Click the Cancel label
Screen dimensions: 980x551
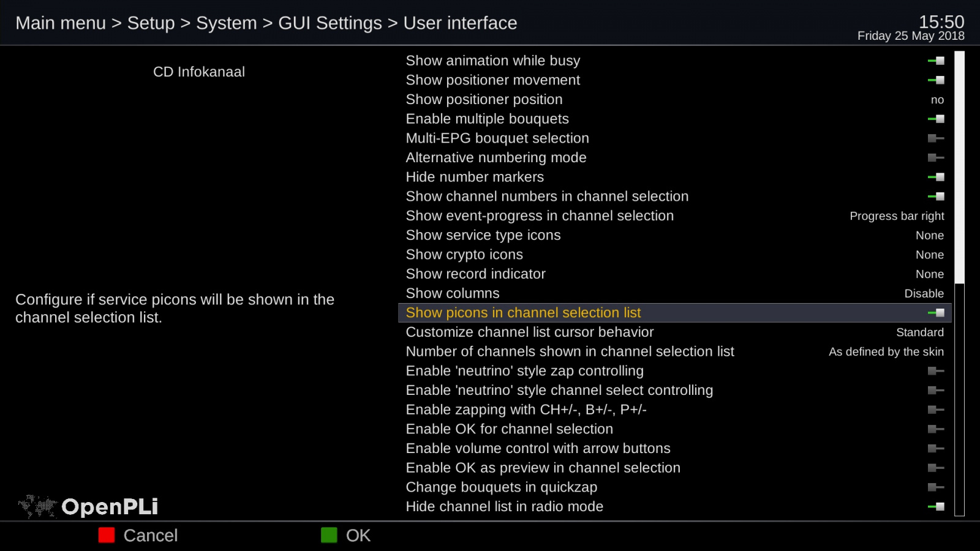151,536
